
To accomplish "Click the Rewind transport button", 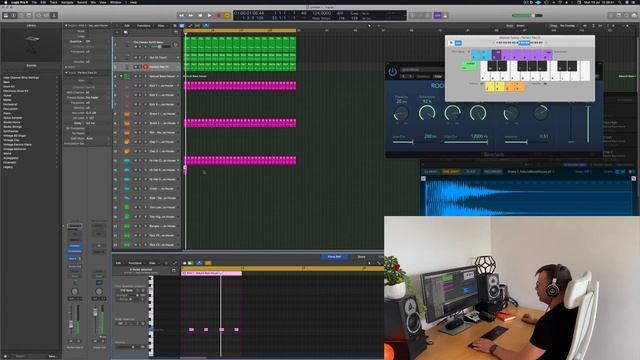I will (x=181, y=16).
